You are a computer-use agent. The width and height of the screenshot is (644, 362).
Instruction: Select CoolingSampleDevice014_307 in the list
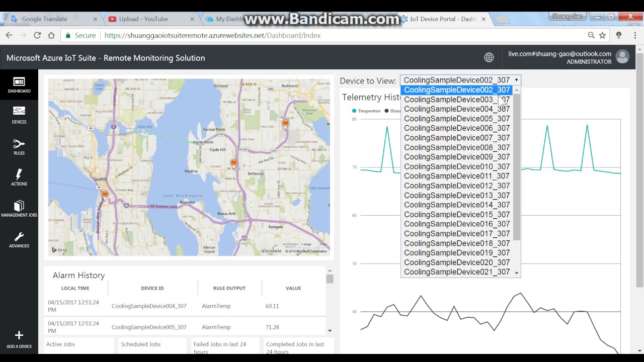[457, 205]
